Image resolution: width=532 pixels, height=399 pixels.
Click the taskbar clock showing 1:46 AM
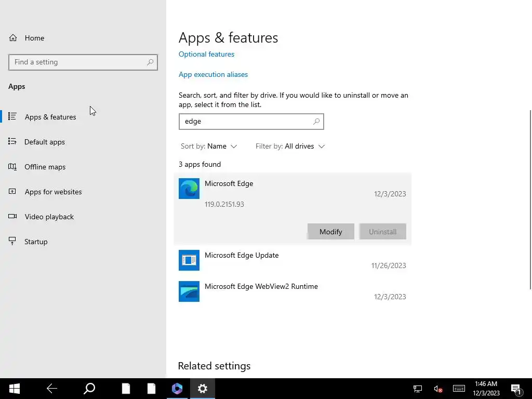pos(486,389)
